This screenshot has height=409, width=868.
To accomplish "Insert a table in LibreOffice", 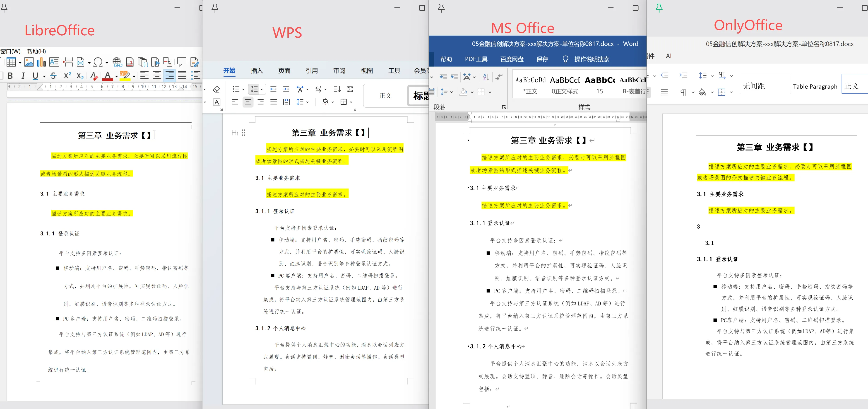I will coord(11,62).
